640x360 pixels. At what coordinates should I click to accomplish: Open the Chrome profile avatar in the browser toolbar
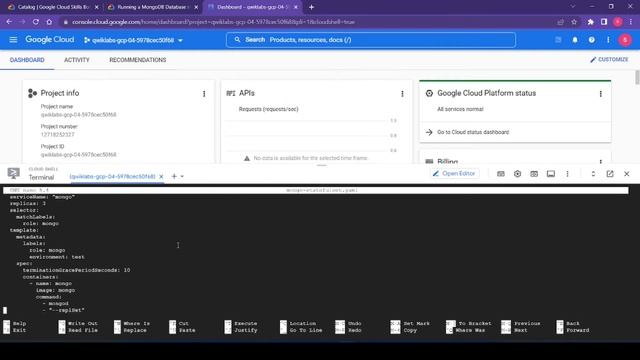(618, 22)
